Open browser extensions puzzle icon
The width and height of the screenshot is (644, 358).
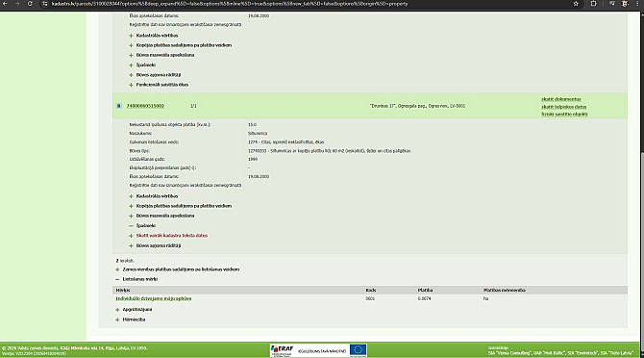(593, 4)
